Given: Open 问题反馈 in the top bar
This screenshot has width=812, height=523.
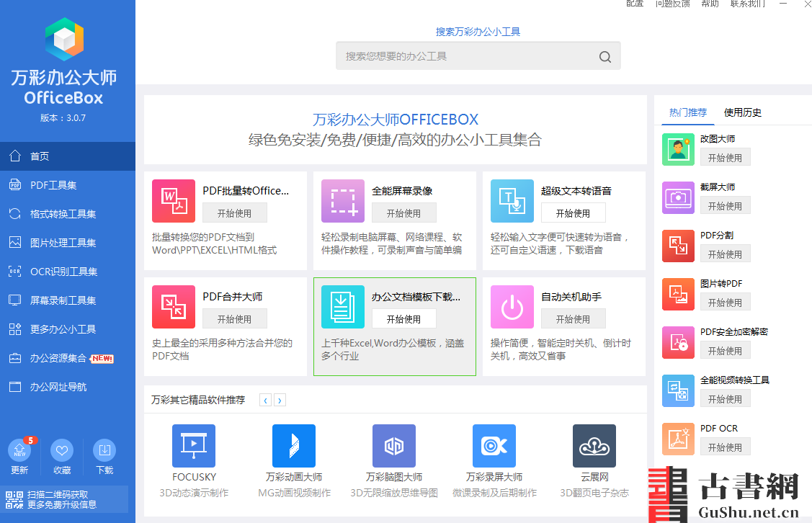Looking at the screenshot, I should [673, 3].
